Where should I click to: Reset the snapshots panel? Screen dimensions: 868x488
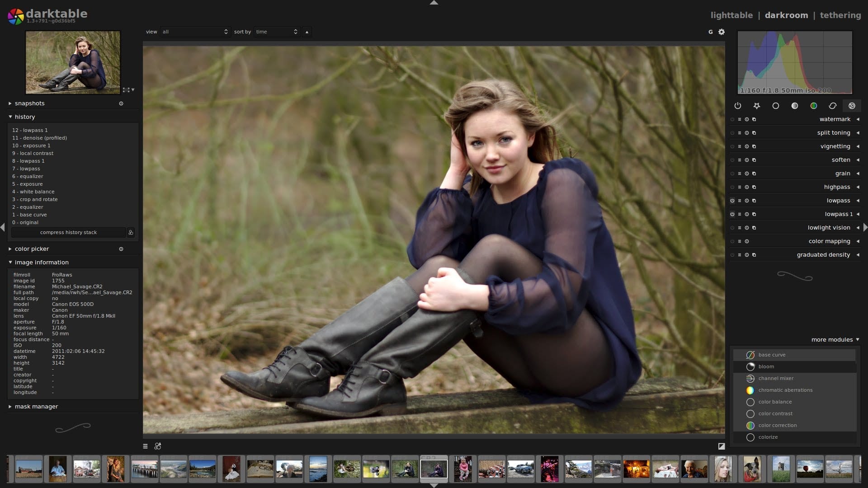click(121, 103)
